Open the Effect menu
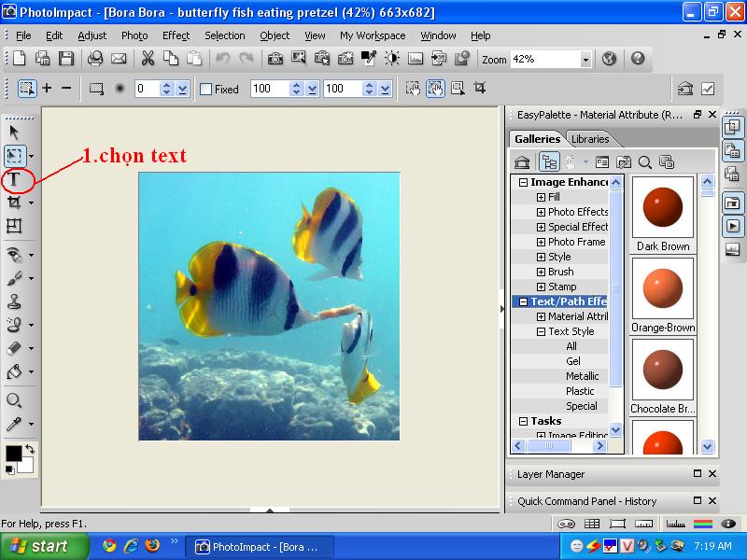The height and width of the screenshot is (560, 747). [x=176, y=35]
